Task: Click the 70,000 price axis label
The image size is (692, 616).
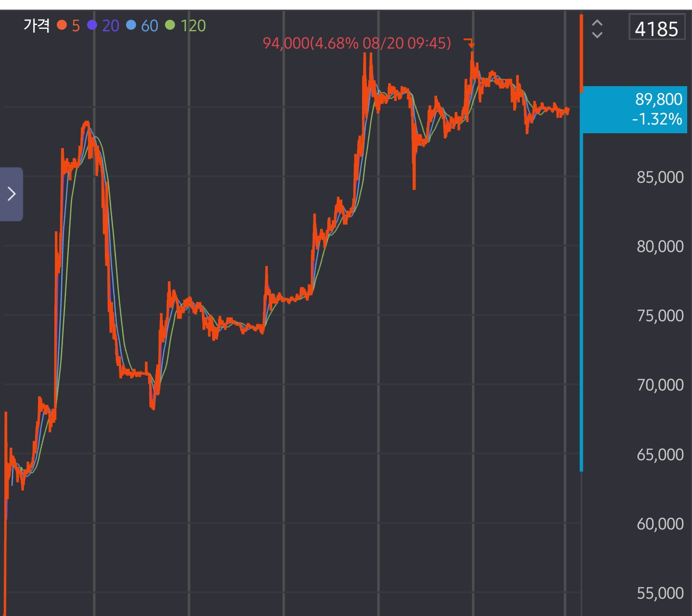Action: [660, 385]
